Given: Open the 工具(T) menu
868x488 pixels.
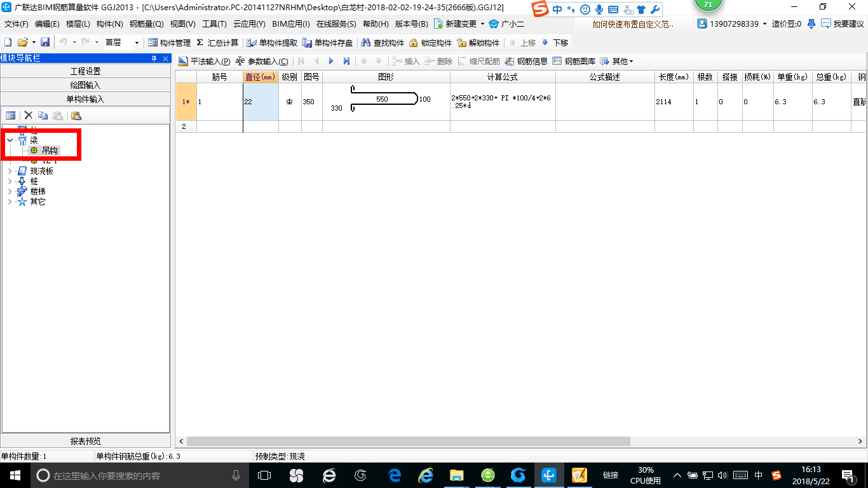Looking at the screenshot, I should (214, 24).
